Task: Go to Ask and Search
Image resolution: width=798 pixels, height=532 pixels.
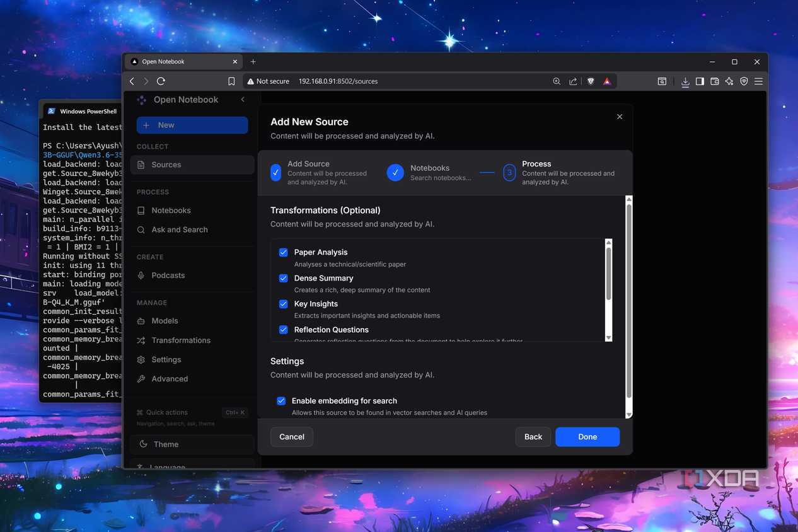Action: (192, 229)
